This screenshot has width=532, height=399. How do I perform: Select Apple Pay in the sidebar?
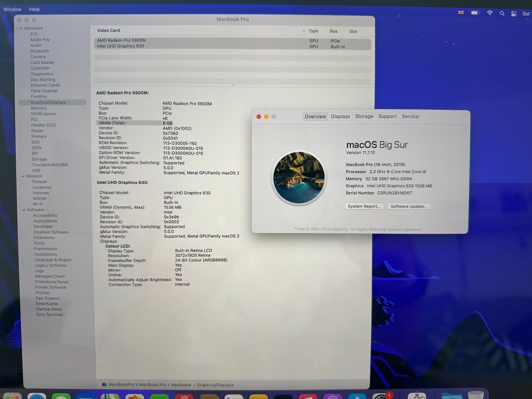40,40
